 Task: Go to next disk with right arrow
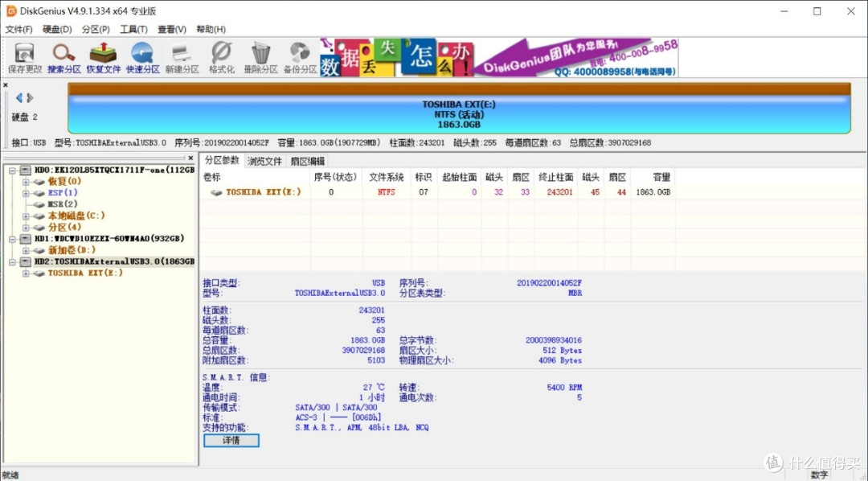pyautogui.click(x=30, y=98)
